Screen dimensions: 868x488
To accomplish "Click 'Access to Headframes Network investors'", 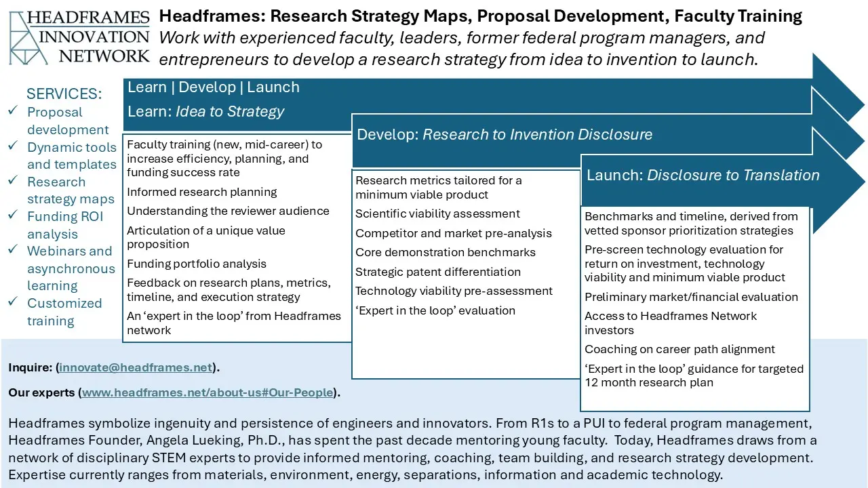I will pyautogui.click(x=671, y=323).
